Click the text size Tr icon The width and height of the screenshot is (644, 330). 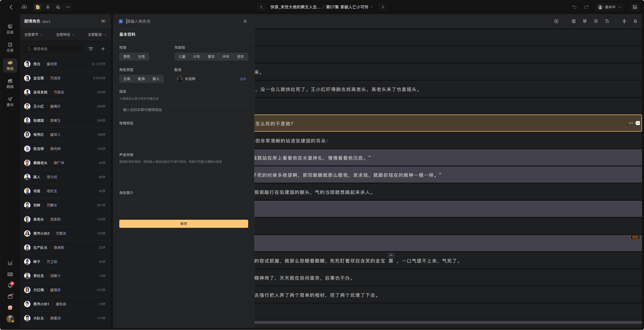pyautogui.click(x=607, y=21)
